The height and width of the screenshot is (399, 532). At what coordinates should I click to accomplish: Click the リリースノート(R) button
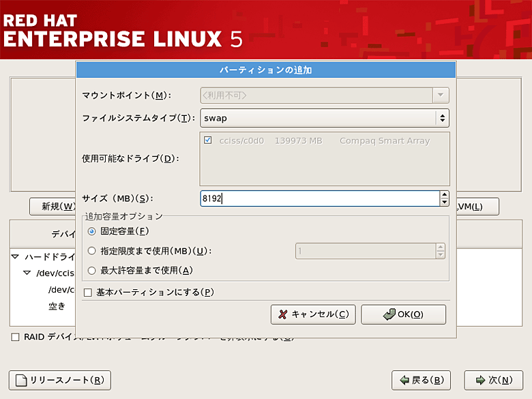click(60, 381)
